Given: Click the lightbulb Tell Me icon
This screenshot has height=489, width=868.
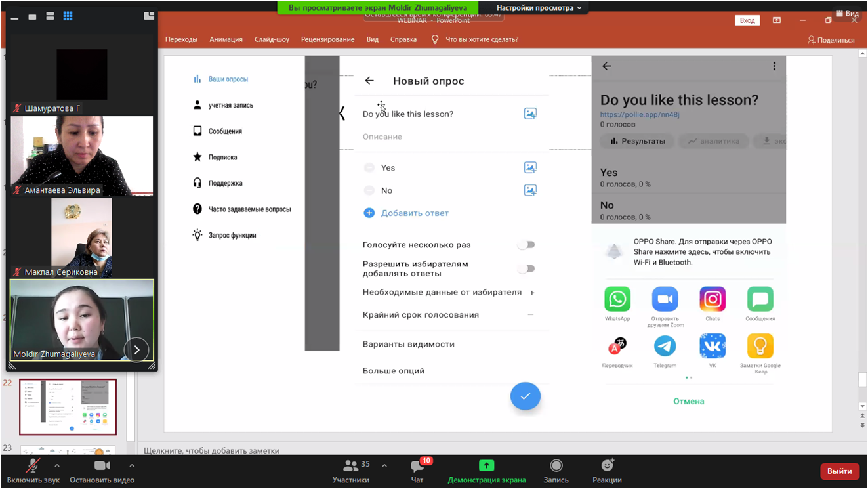Looking at the screenshot, I should coord(434,39).
